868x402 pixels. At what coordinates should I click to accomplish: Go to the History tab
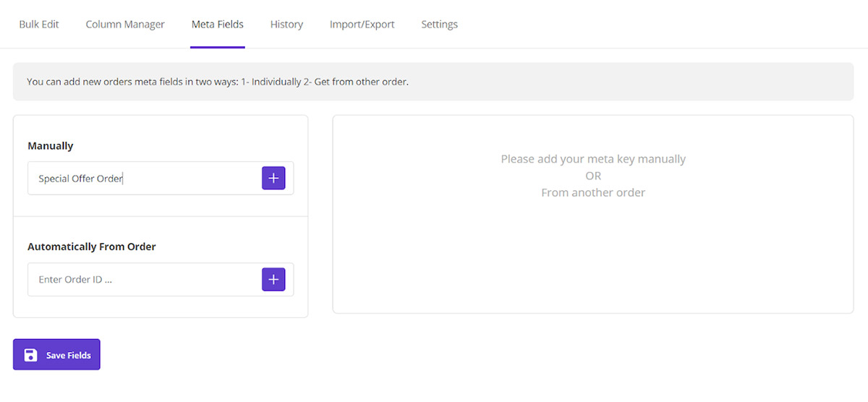[x=286, y=25]
